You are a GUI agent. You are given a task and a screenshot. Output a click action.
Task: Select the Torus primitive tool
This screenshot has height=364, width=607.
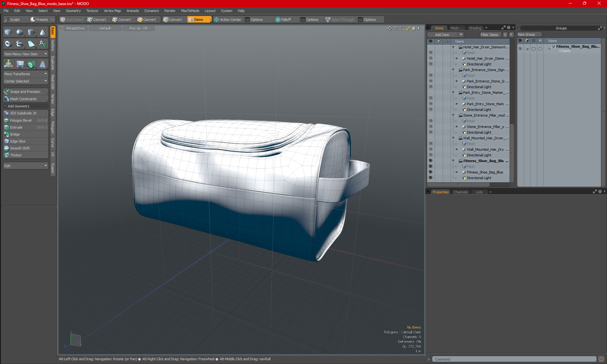click(8, 44)
